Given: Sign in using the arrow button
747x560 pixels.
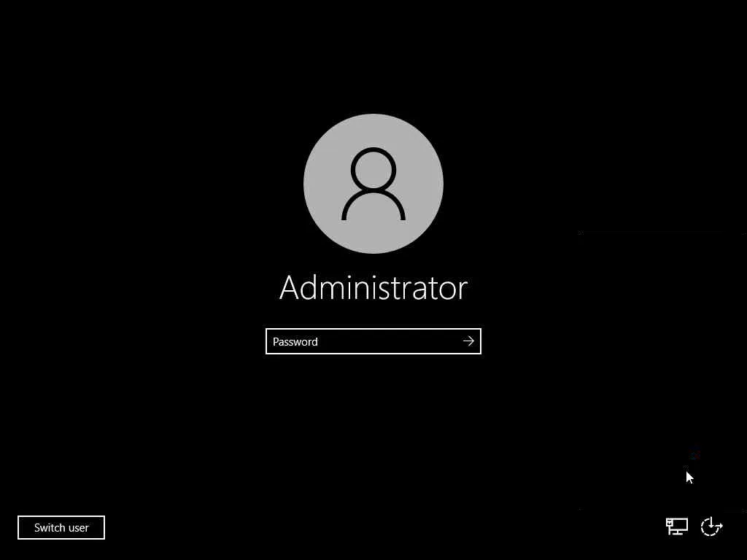Looking at the screenshot, I should pyautogui.click(x=468, y=341).
